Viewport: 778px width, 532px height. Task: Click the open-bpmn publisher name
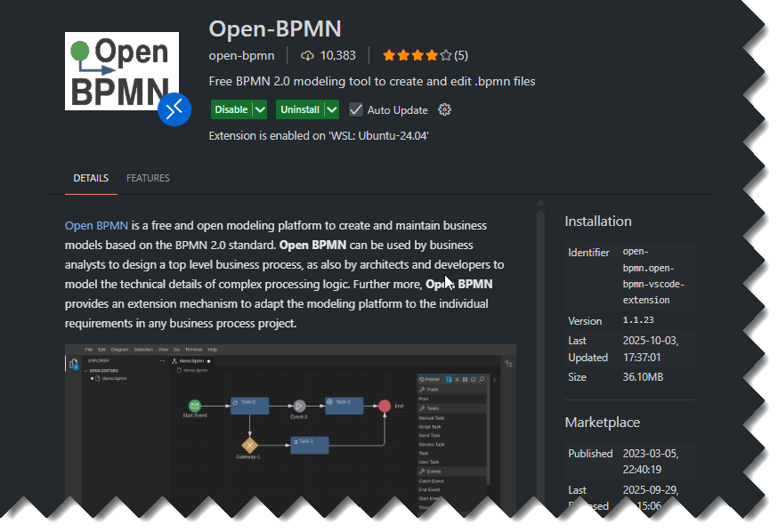tap(241, 55)
